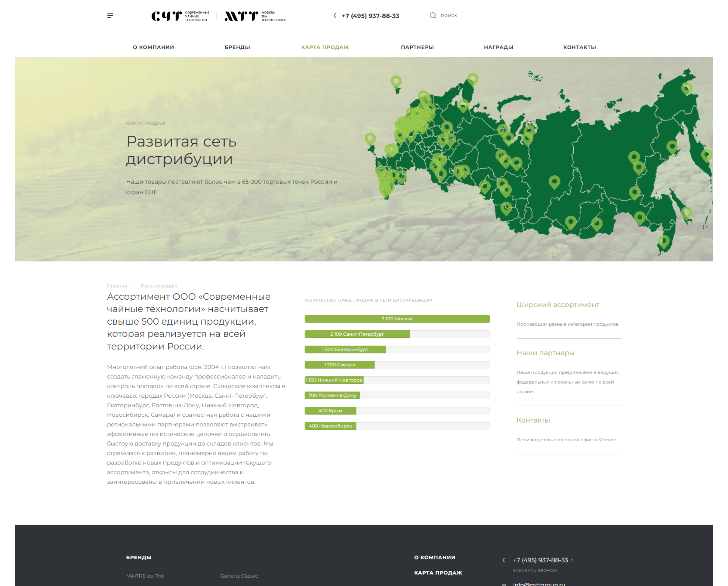Click the map pin over Kamchatka
Image resolution: width=728 pixels, height=586 pixels.
tap(706, 155)
